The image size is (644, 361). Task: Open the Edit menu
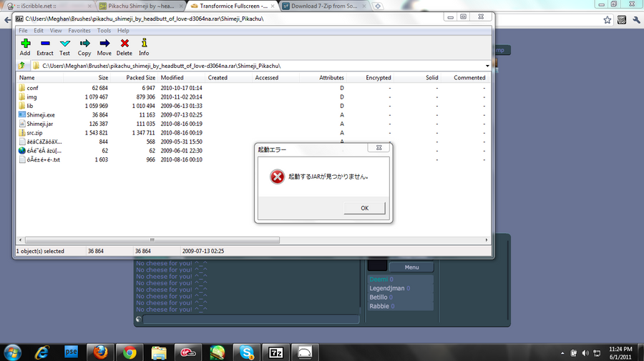[x=39, y=30]
